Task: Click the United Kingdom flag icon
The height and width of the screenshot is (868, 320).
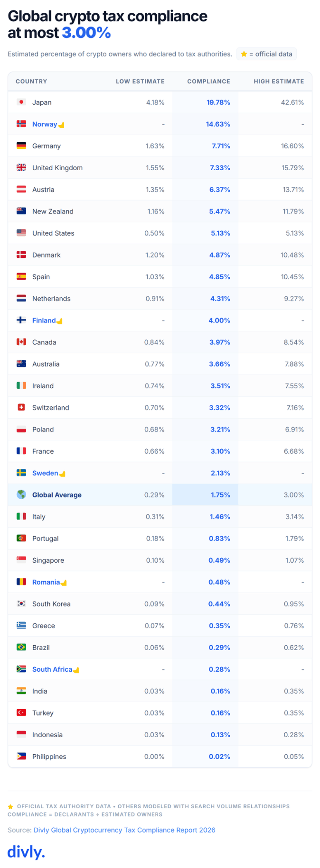Action: (x=21, y=167)
